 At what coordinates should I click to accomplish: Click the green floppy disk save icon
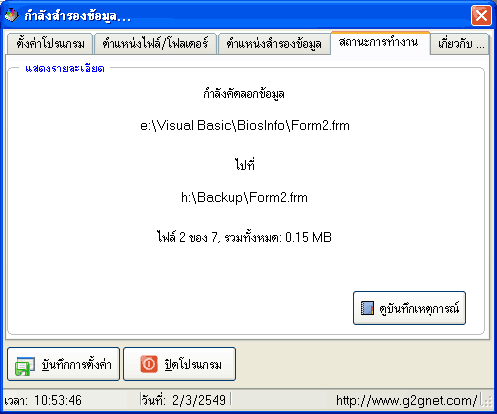[x=24, y=366]
